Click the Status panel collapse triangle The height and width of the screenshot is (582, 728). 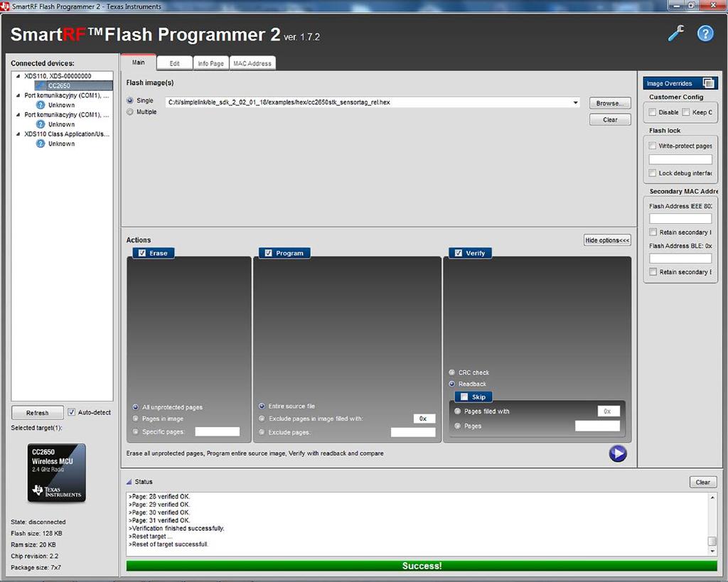coord(129,482)
